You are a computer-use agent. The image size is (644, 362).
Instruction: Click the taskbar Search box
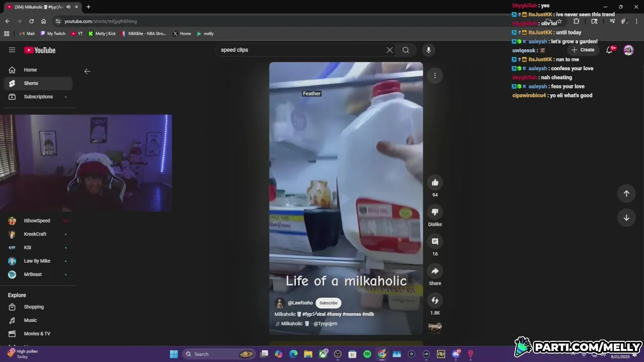point(219,354)
